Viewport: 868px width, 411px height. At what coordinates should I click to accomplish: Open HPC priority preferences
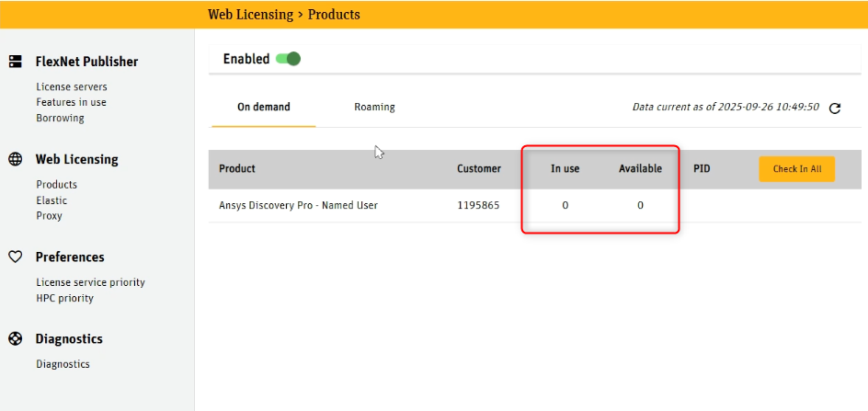coord(64,298)
